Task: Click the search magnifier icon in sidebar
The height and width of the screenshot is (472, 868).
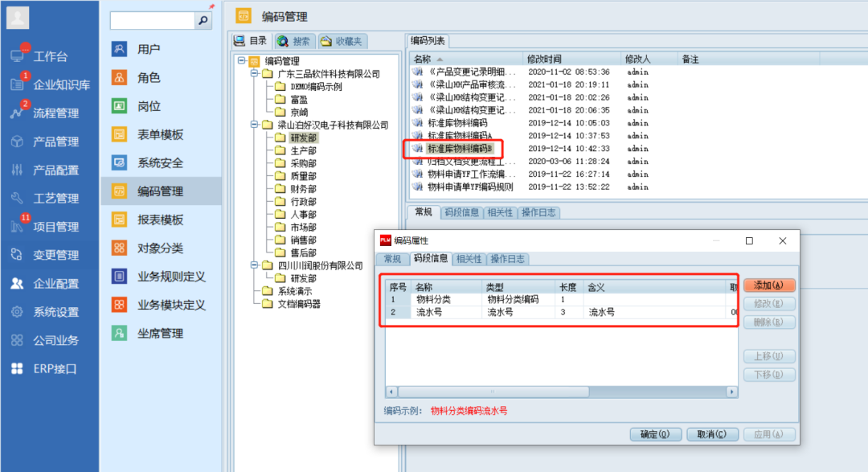Action: [x=204, y=20]
